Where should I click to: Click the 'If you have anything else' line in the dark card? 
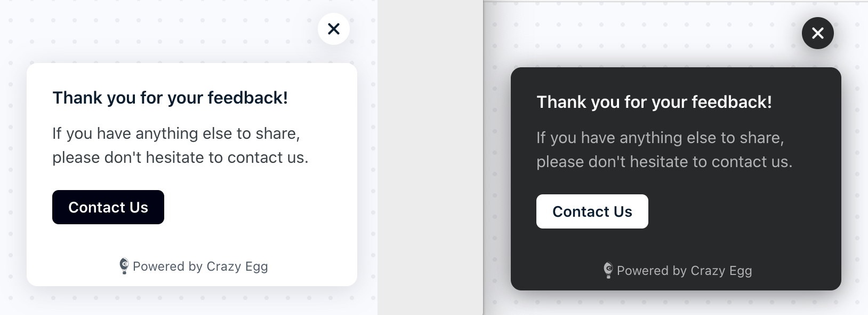click(660, 138)
